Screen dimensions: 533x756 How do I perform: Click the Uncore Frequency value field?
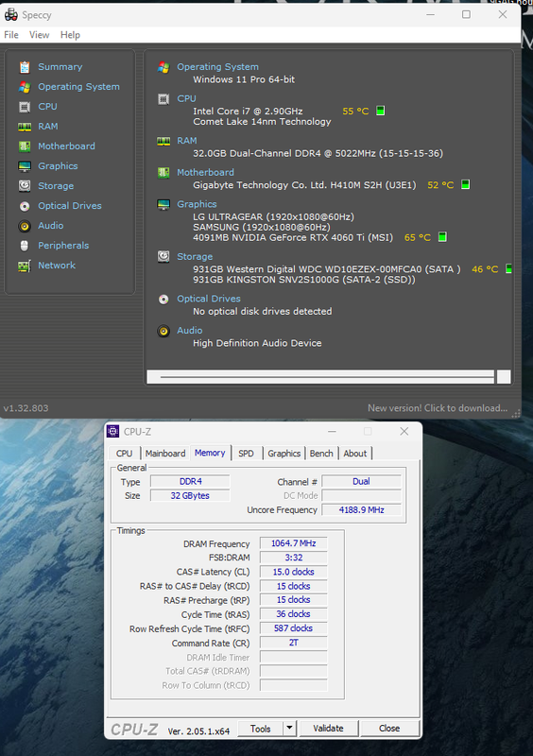361,509
